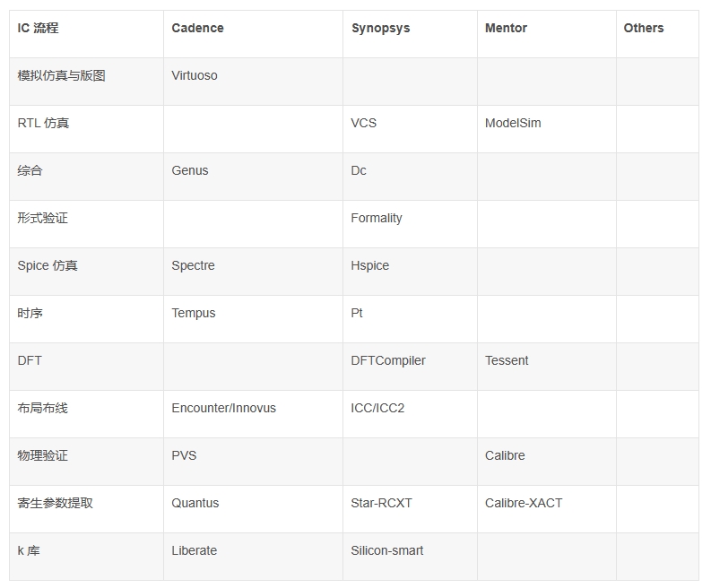Select the ICC/ICC2 cell
The height and width of the screenshot is (588, 711).
pyautogui.click(x=377, y=408)
